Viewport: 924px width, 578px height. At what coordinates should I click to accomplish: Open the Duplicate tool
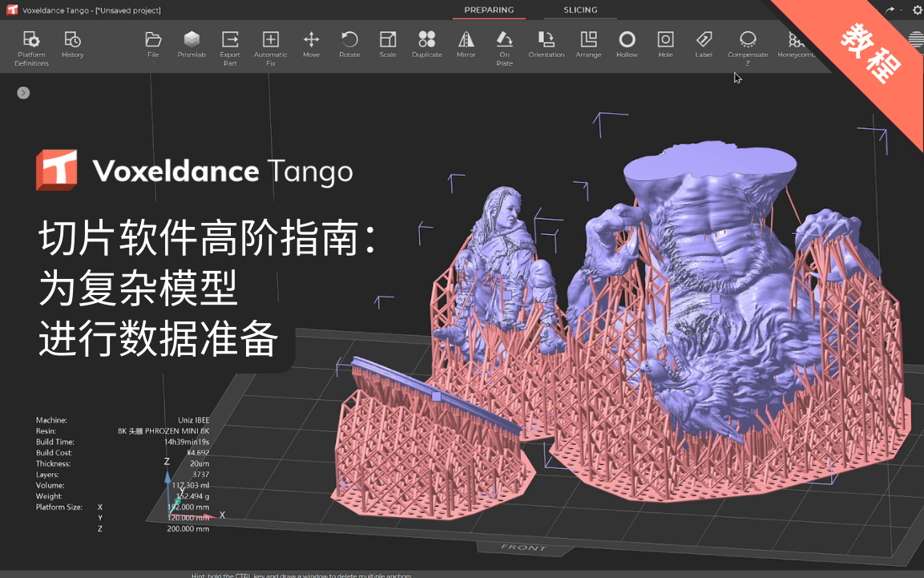pyautogui.click(x=426, y=45)
